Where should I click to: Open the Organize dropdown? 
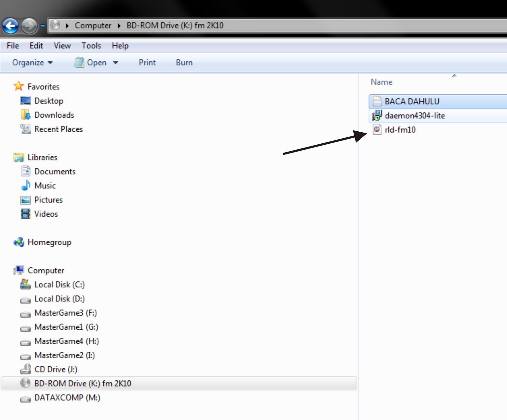pos(32,63)
